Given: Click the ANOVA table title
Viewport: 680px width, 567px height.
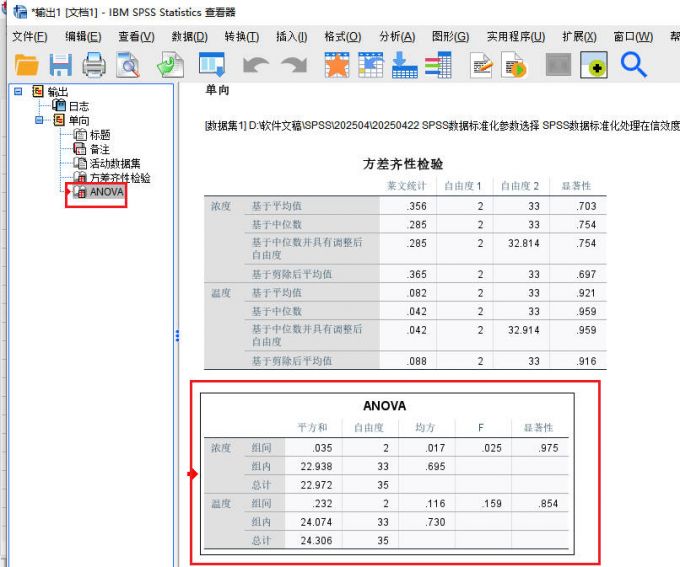Looking at the screenshot, I should point(385,406).
